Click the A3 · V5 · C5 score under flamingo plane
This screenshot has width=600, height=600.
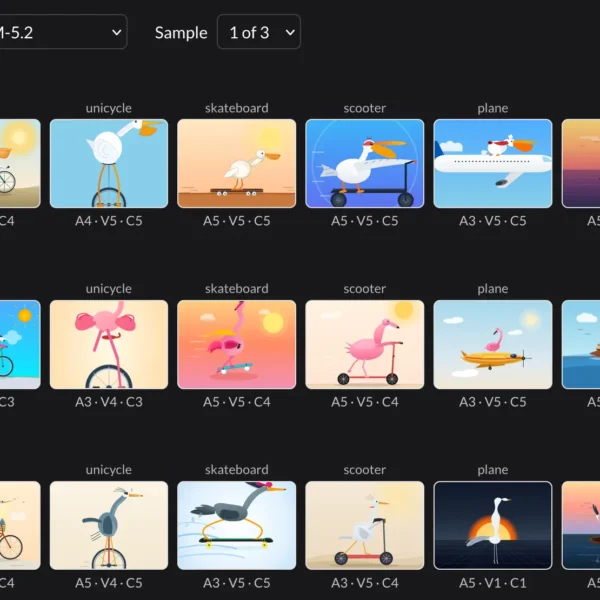click(x=492, y=402)
